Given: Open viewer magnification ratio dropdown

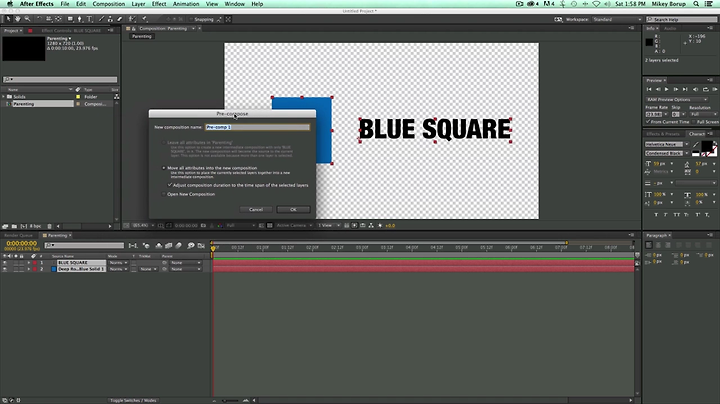Looking at the screenshot, I should [x=144, y=225].
